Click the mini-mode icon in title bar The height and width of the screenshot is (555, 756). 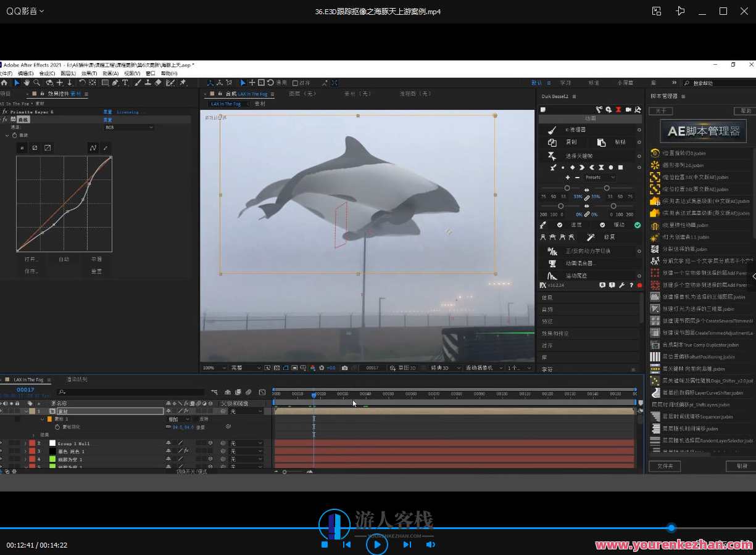pyautogui.click(x=657, y=11)
